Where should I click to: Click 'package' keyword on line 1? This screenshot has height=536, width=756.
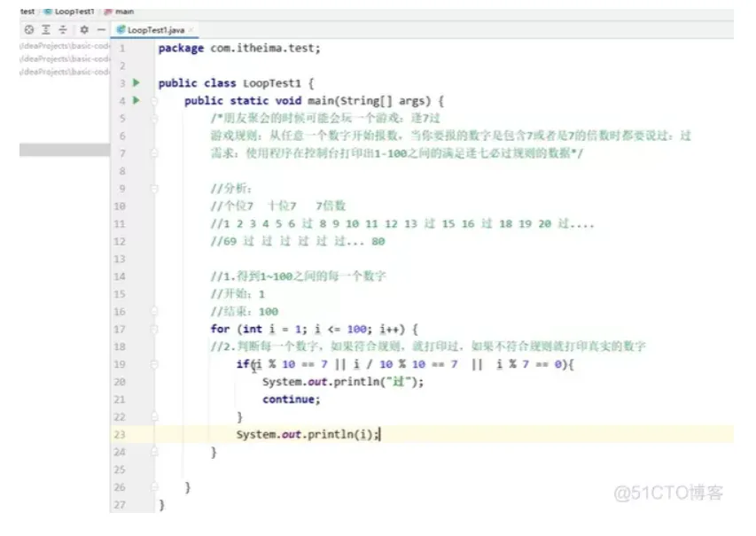point(181,48)
